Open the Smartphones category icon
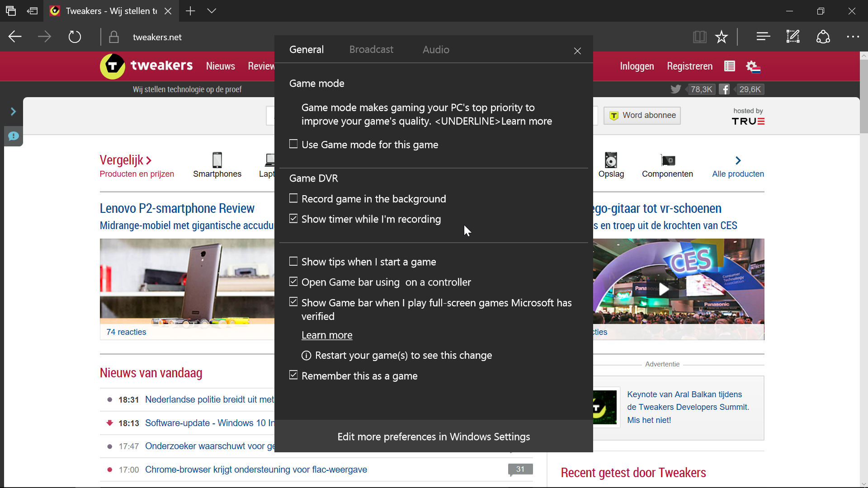Screen dimensions: 868x488 click(x=217, y=160)
